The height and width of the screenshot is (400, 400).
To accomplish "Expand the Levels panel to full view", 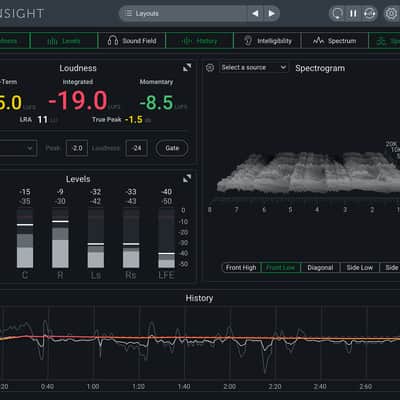I will (x=187, y=179).
